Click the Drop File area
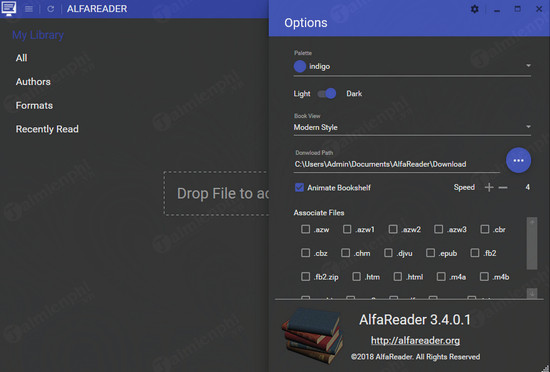 [216, 194]
